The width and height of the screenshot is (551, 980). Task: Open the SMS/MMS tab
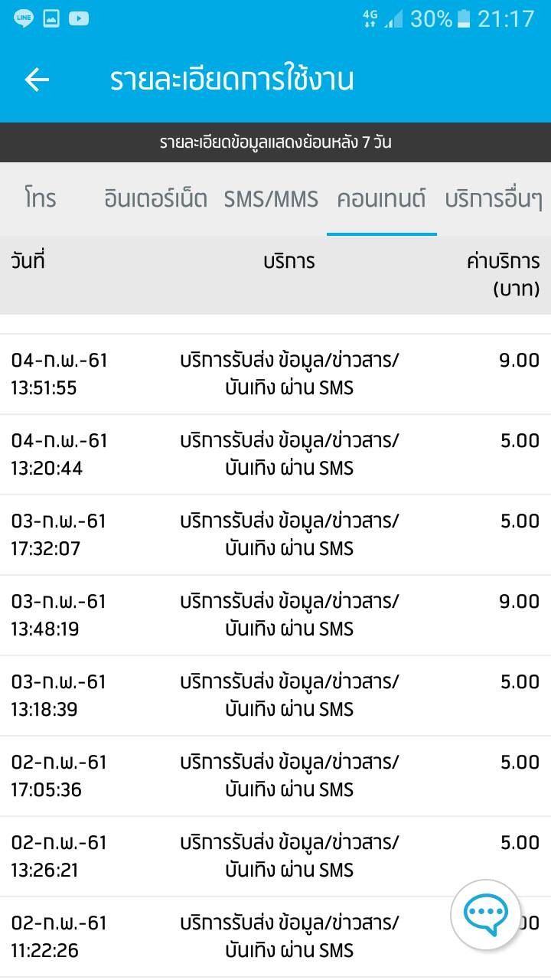(x=271, y=199)
